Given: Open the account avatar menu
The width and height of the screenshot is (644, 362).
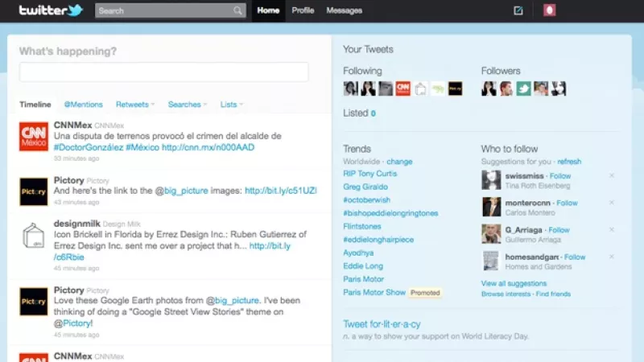Looking at the screenshot, I should pos(550,10).
